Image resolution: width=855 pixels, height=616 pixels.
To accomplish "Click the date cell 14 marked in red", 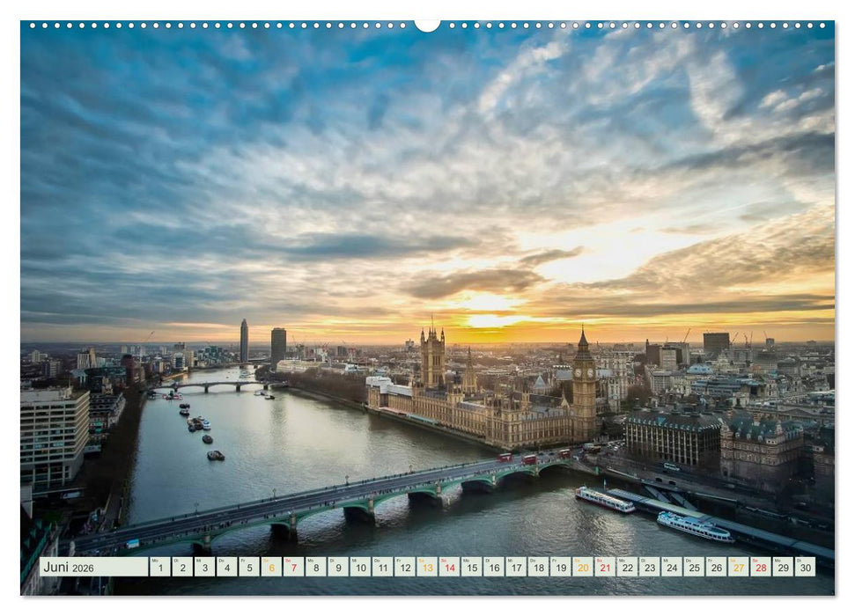I will pyautogui.click(x=450, y=568).
